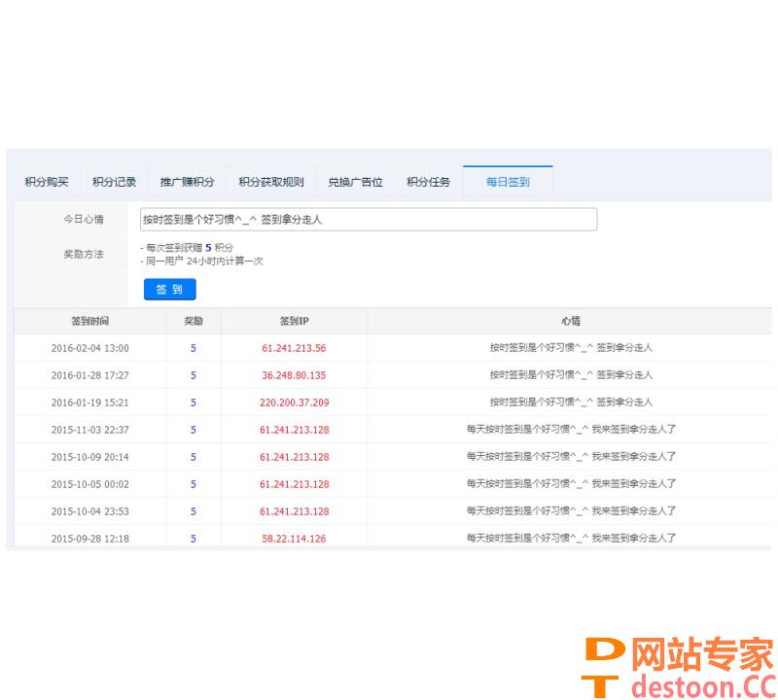Screen dimensions: 778x700
Task: Click the 签到时间 column header
Action: [x=89, y=321]
